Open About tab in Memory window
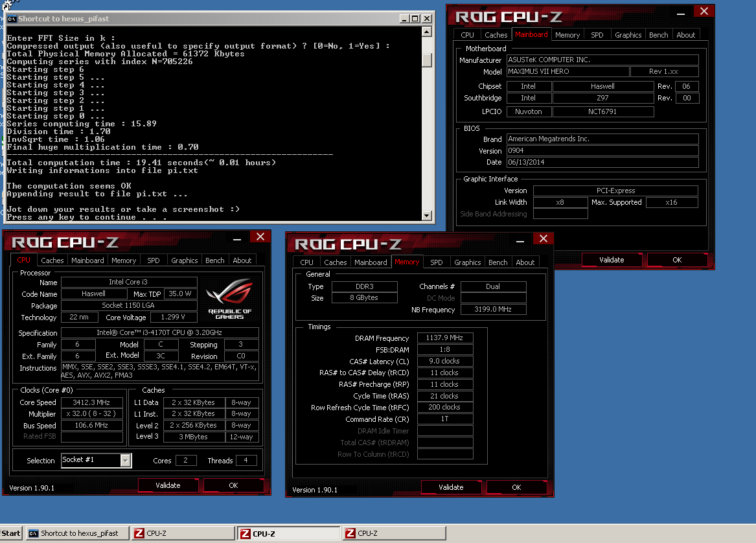The height and width of the screenshot is (543, 756). [x=525, y=262]
